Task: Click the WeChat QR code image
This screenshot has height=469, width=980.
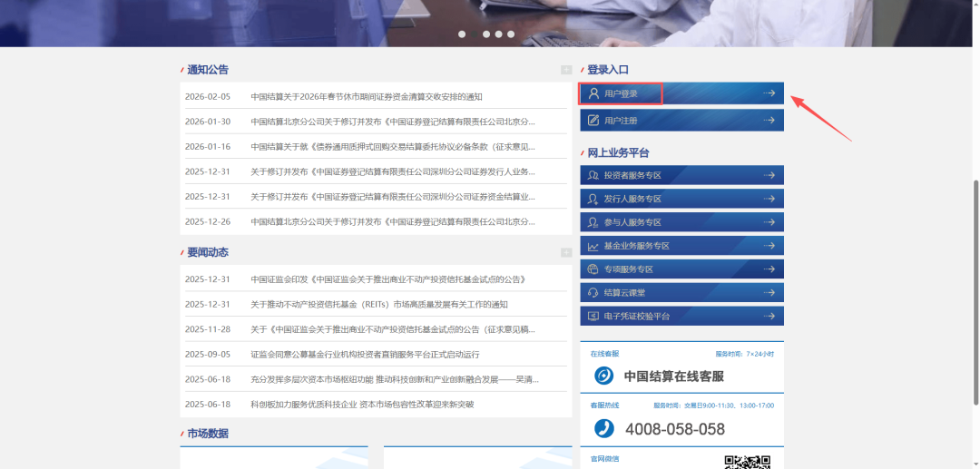Action: [747, 462]
